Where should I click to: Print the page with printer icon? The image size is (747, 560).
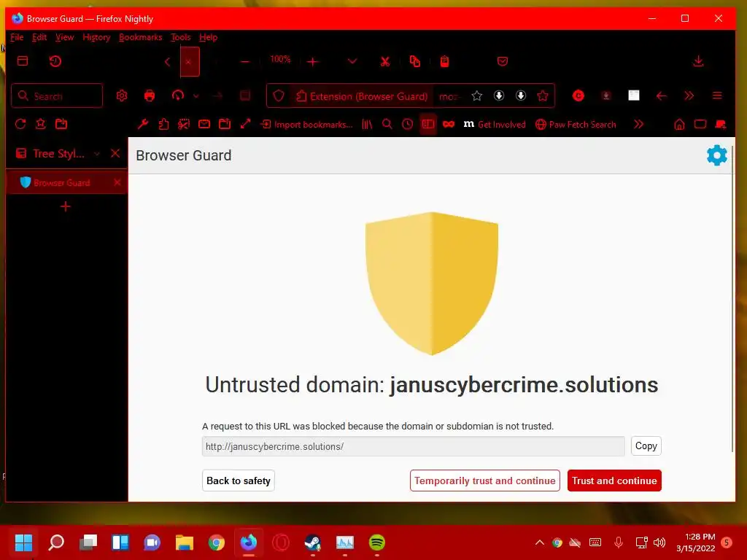pyautogui.click(x=150, y=96)
